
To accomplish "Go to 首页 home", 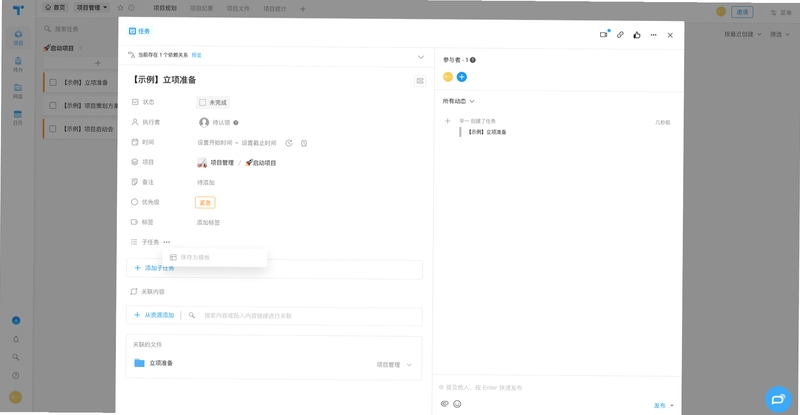I will point(55,7).
